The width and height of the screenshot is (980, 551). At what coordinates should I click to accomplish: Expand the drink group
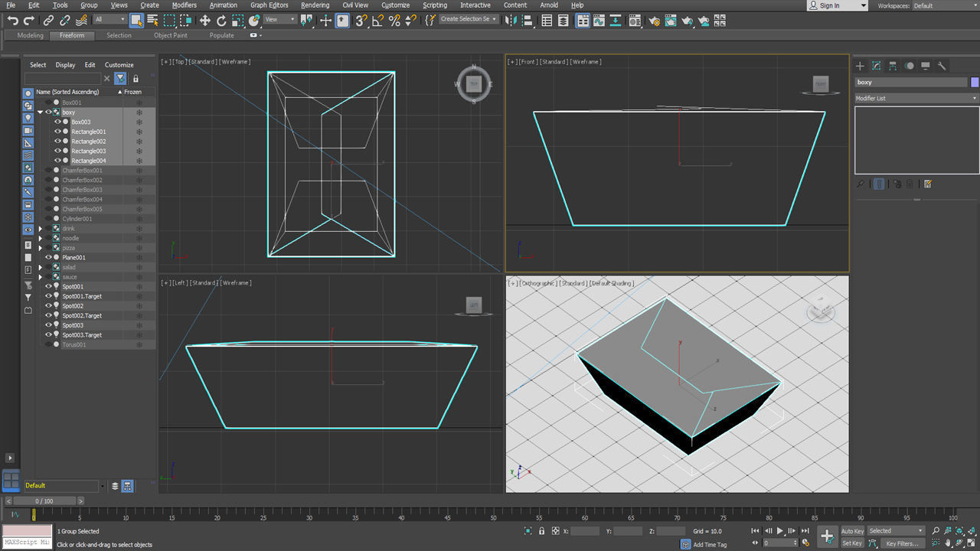click(x=40, y=228)
